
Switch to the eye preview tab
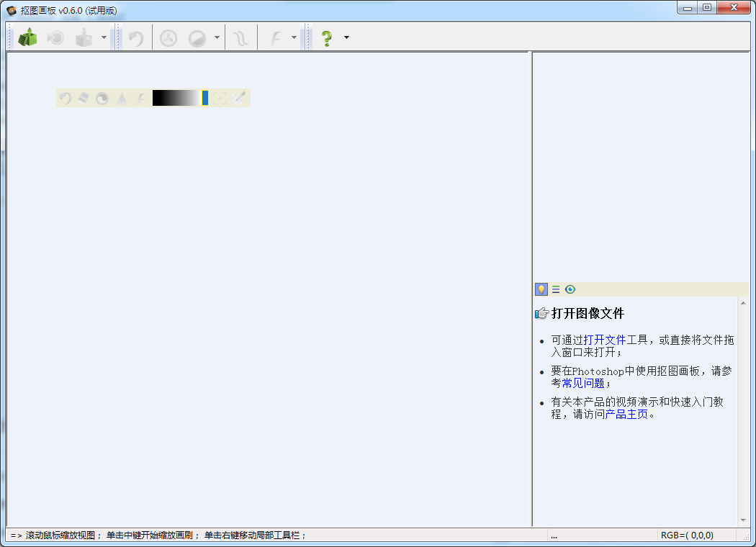pos(570,289)
